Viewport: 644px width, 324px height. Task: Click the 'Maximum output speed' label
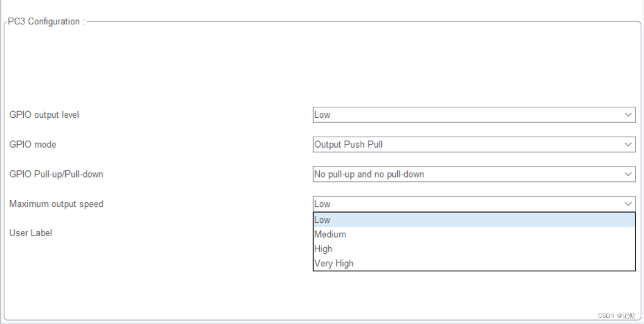click(x=56, y=204)
